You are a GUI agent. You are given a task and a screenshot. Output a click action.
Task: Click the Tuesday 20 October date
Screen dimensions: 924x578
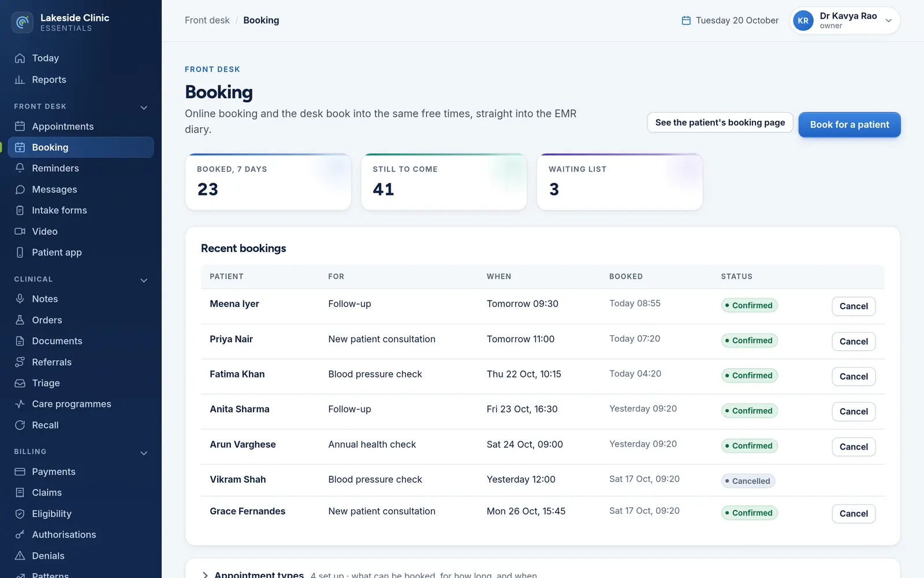point(737,20)
